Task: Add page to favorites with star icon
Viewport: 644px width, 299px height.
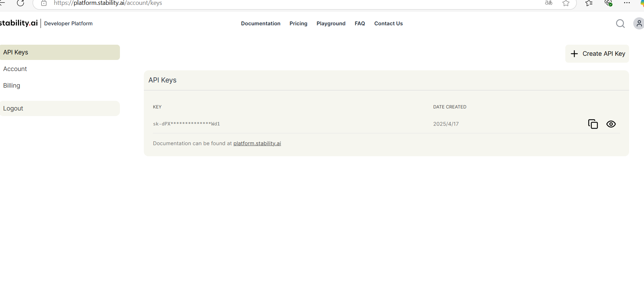Action: coord(566,3)
